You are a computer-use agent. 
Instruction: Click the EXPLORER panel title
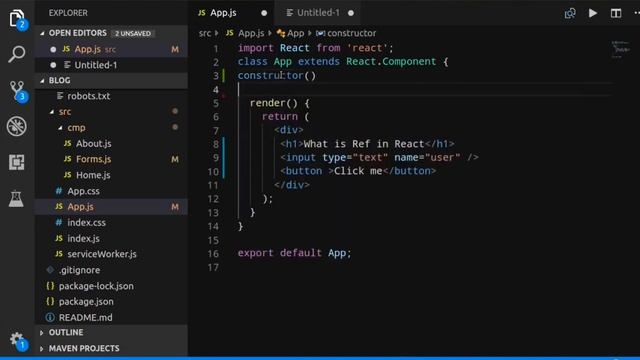[x=68, y=13]
